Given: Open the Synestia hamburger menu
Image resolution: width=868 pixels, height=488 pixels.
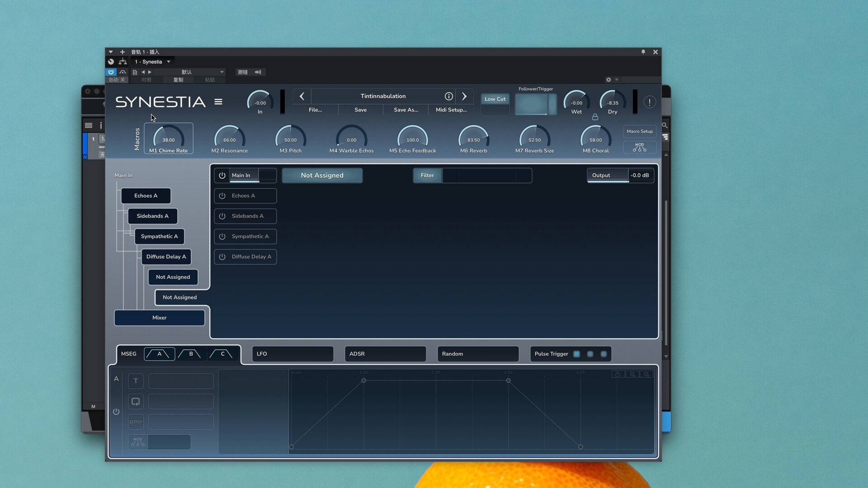Looking at the screenshot, I should [x=218, y=102].
